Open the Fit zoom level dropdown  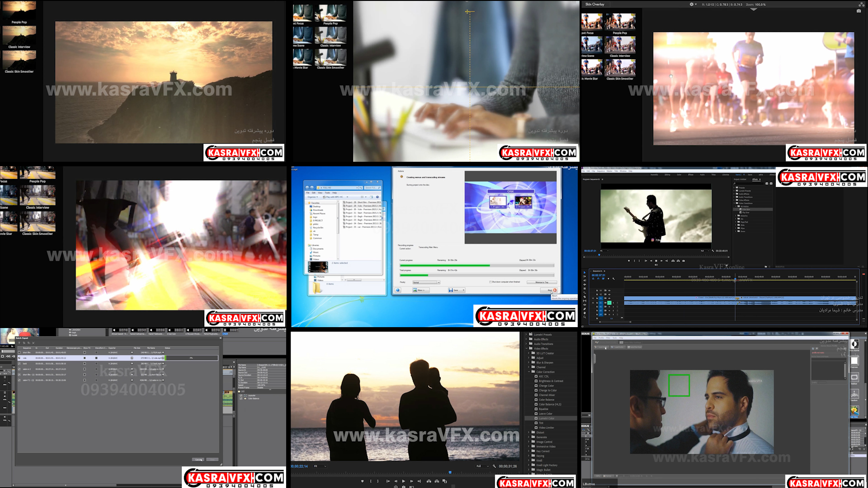tap(320, 466)
